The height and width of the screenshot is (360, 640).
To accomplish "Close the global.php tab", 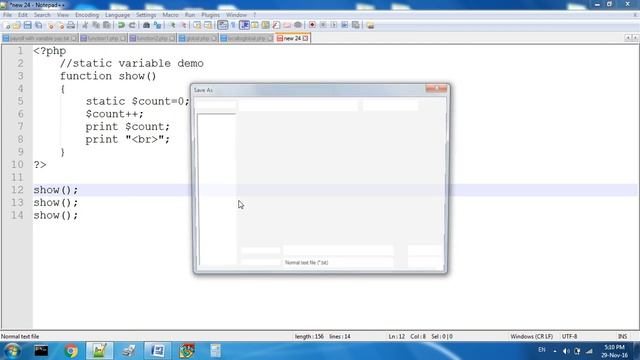I will tap(213, 38).
